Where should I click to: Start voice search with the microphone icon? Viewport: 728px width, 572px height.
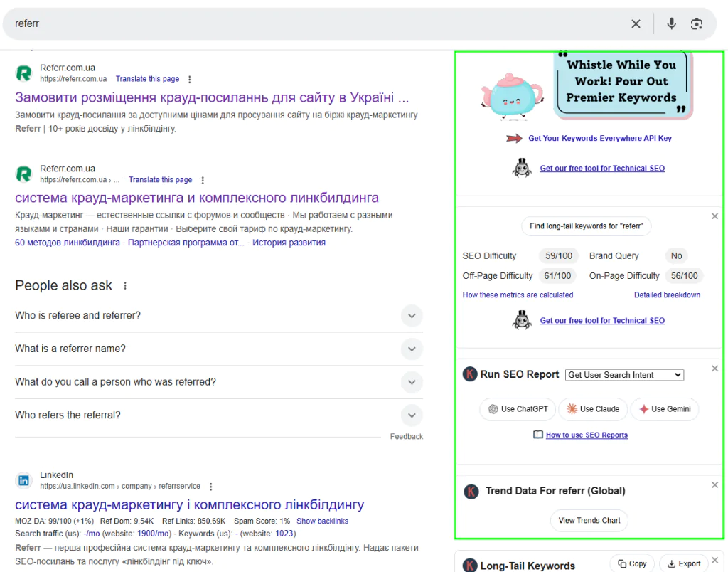(671, 23)
